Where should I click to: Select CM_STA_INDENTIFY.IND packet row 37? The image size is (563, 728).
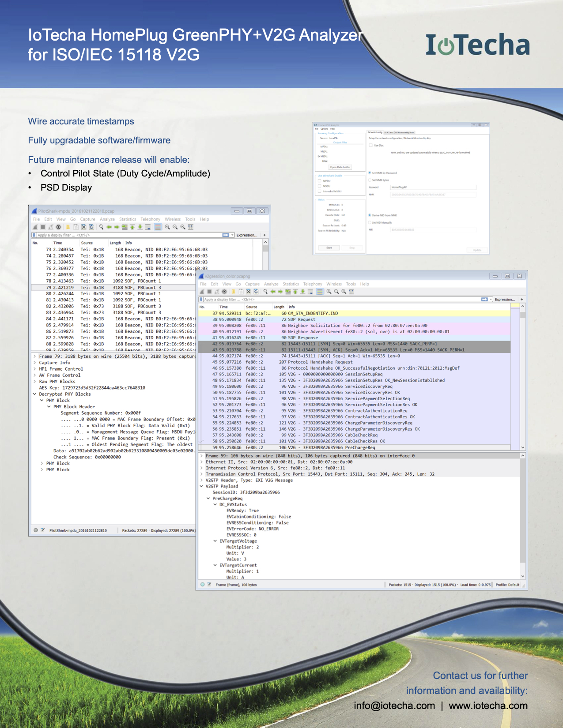click(355, 313)
